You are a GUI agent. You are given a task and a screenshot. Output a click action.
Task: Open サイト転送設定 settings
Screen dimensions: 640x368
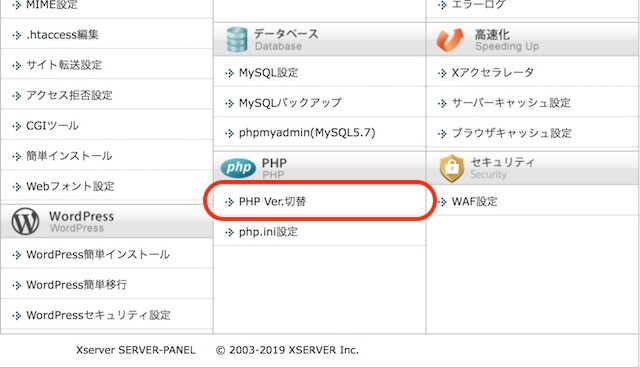click(x=64, y=65)
